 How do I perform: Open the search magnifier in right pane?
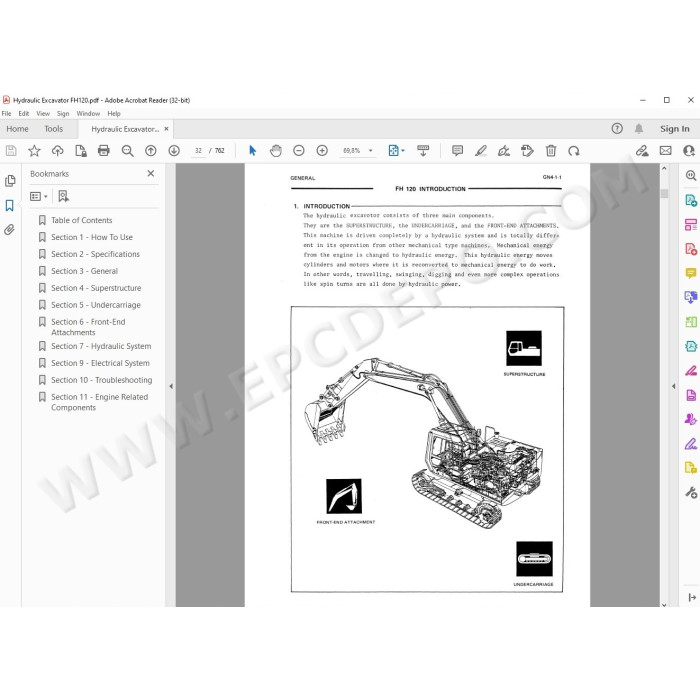click(691, 175)
